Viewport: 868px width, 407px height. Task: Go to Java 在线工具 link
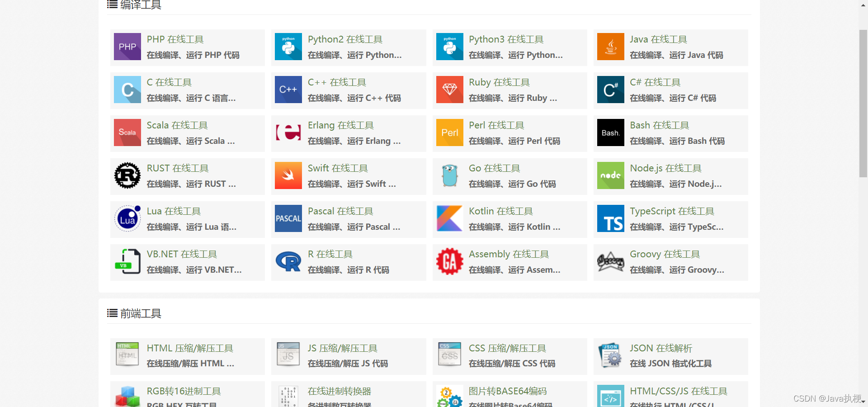[x=659, y=39]
